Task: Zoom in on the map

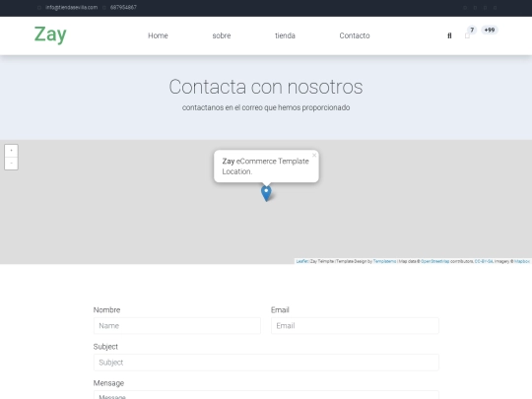Action: click(x=11, y=151)
